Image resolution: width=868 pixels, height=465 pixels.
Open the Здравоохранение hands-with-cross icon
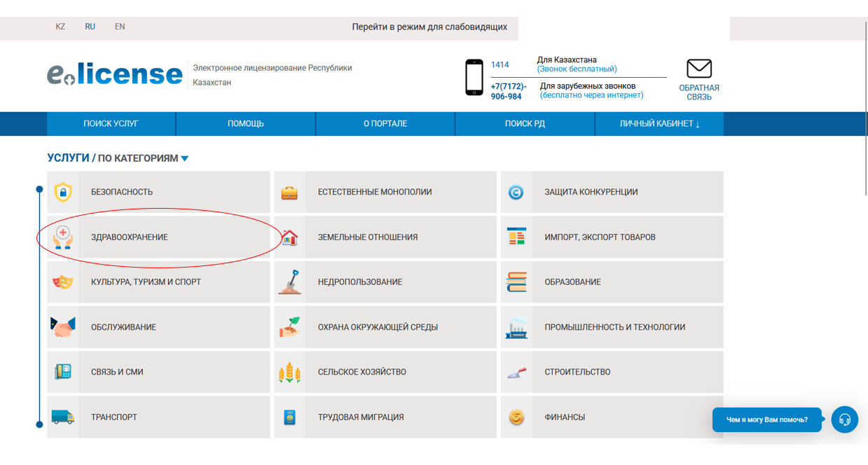point(63,237)
